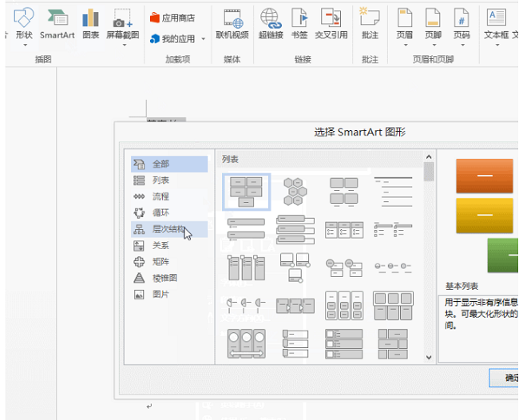Select the 流程 process category
Screen dimensions: 519x420
click(x=169, y=196)
